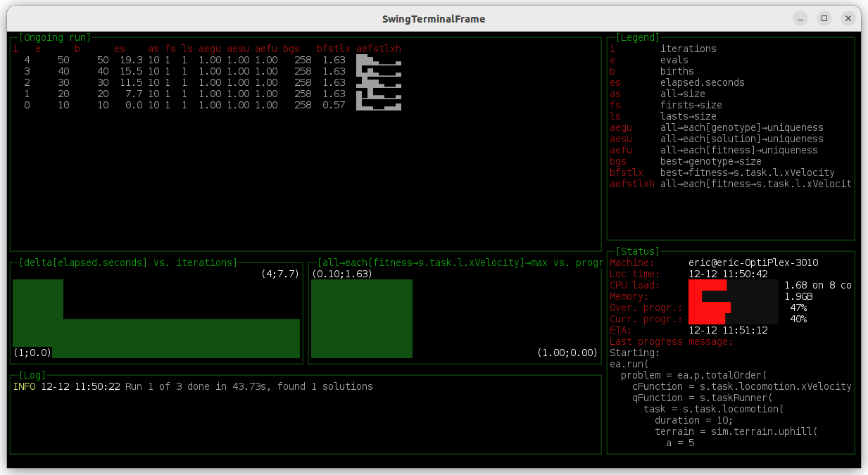Viewport: 868px width, 475px height.
Task: Click the Curr. progr. progress bar
Action: click(x=707, y=319)
